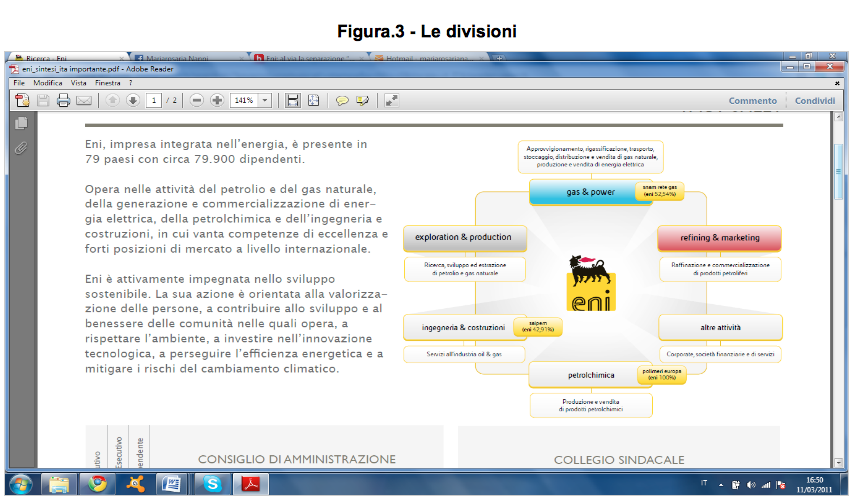Viewport: 856px width, 504px height.
Task: Click the page number input field
Action: tap(154, 100)
